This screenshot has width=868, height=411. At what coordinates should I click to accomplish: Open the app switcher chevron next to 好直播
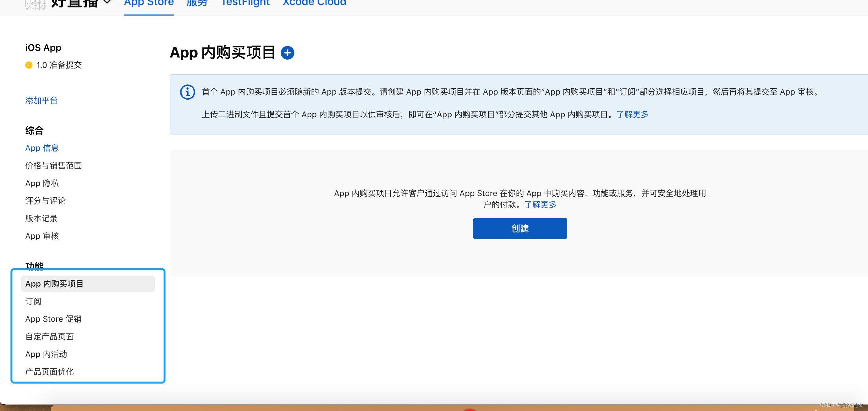107,3
